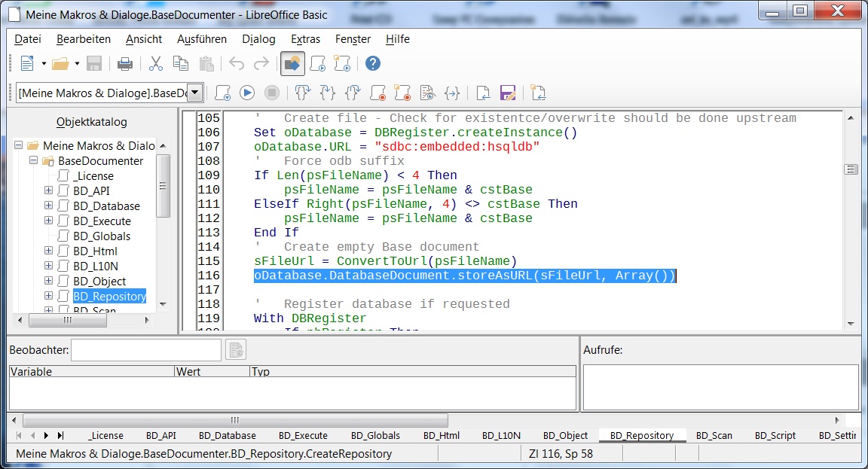Open the Ausführen menu
The image size is (868, 469).
click(202, 39)
